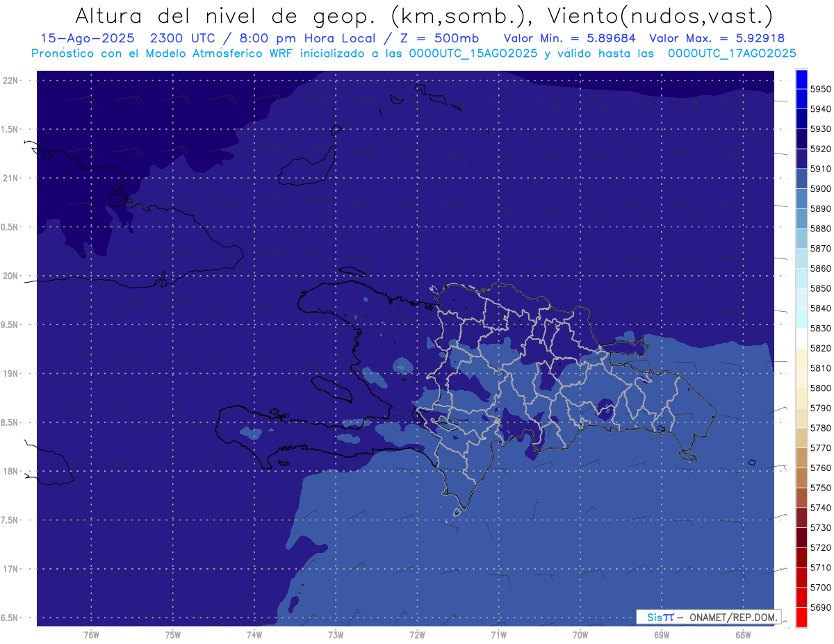Image resolution: width=834 pixels, height=644 pixels.
Task: Click the valid-until time "0000UTC_17AGO2025"
Action: coord(732,53)
